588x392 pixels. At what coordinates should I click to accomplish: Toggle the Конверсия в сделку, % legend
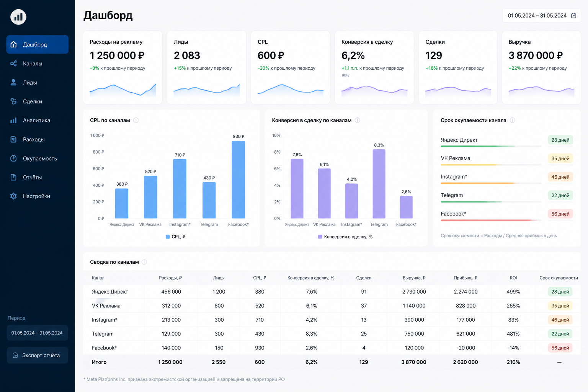coord(345,237)
